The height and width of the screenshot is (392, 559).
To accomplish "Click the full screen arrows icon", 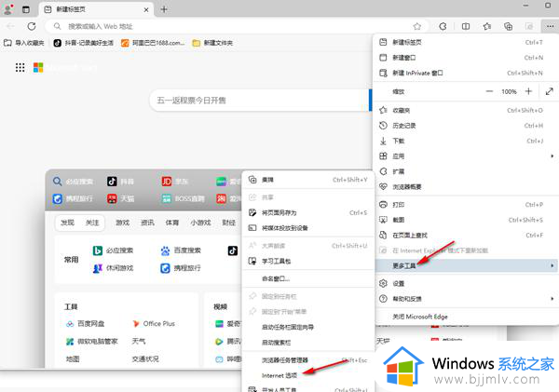I will pyautogui.click(x=550, y=91).
